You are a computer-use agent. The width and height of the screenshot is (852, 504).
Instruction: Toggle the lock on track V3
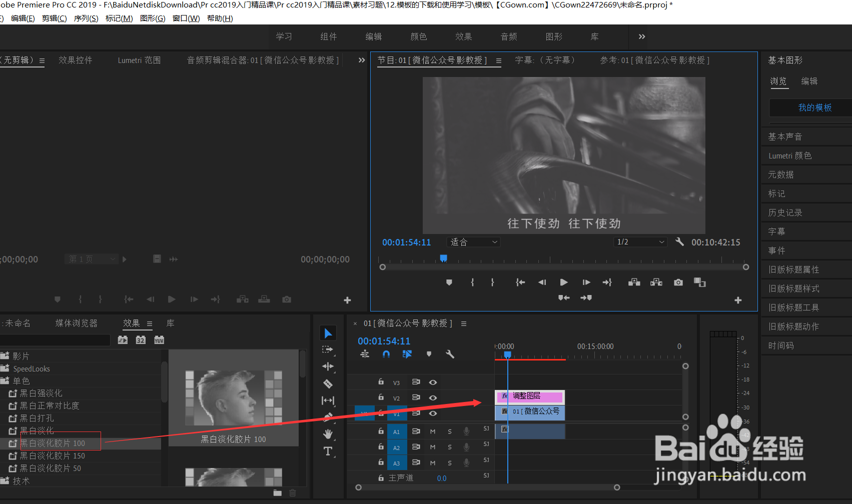pos(381,382)
